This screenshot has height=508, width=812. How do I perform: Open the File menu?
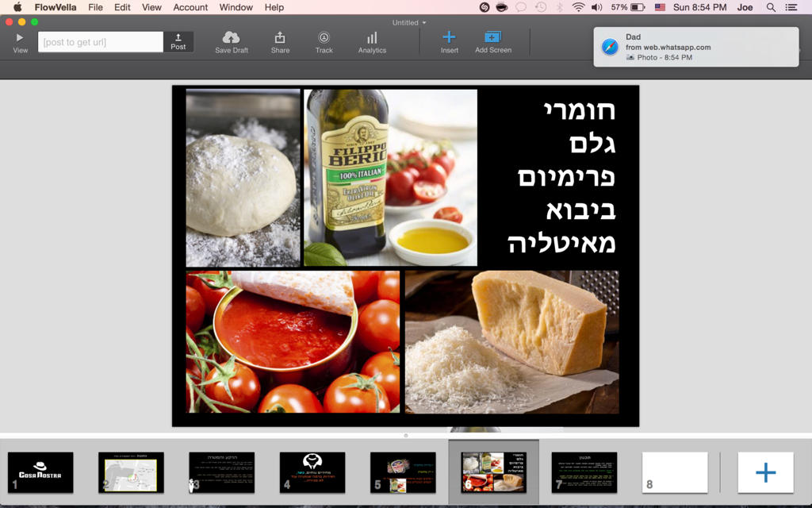[95, 7]
